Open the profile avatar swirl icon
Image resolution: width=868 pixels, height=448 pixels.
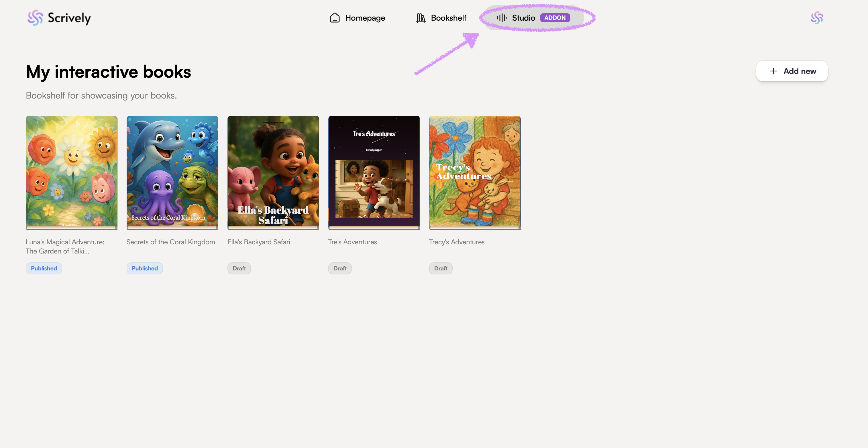(x=817, y=18)
